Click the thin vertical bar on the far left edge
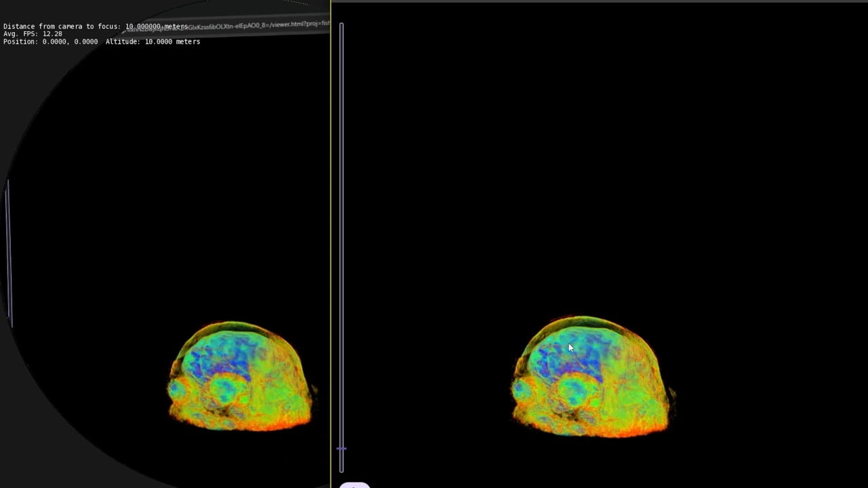 tap(9, 252)
